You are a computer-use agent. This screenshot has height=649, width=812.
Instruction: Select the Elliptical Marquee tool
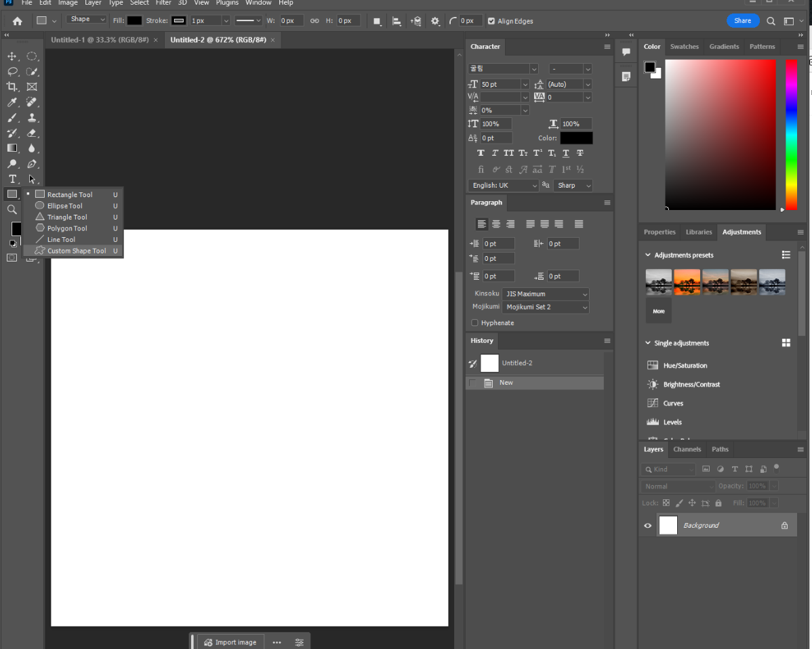(32, 56)
